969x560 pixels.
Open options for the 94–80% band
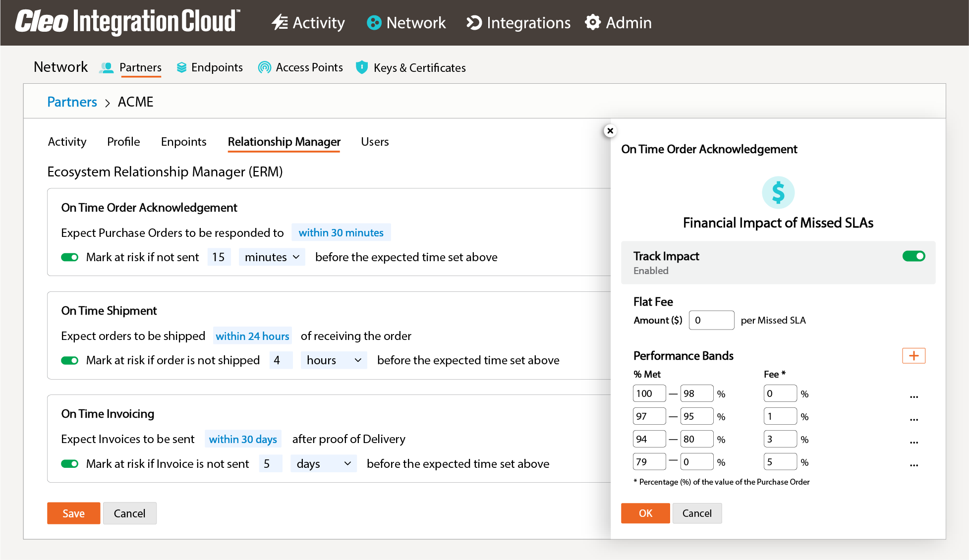[x=914, y=442]
